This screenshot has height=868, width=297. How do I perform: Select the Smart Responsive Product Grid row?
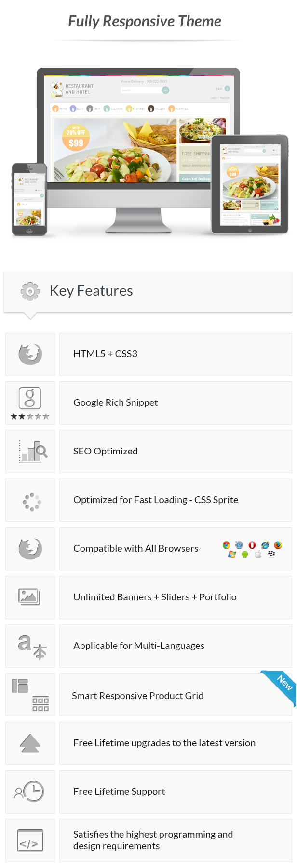tap(175, 695)
